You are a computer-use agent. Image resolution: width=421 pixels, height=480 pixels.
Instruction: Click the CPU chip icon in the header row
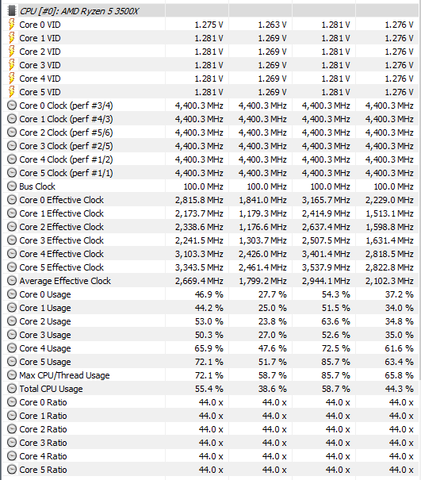12,11
